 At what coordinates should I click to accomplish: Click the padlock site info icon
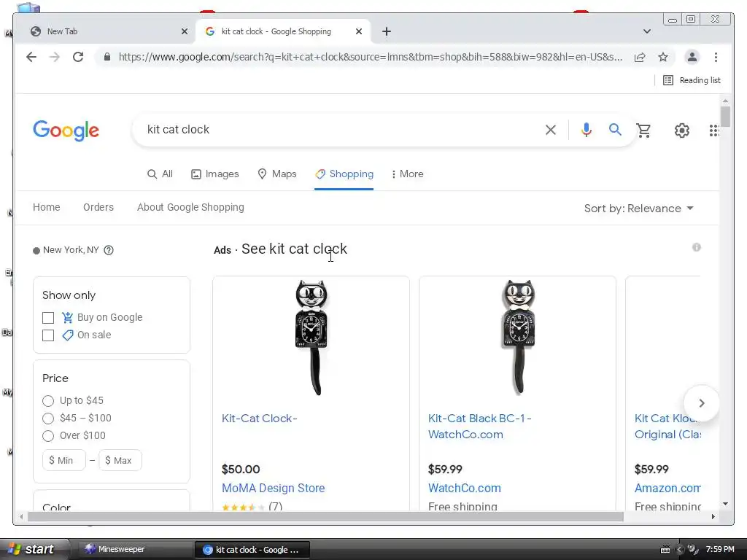[x=107, y=57]
